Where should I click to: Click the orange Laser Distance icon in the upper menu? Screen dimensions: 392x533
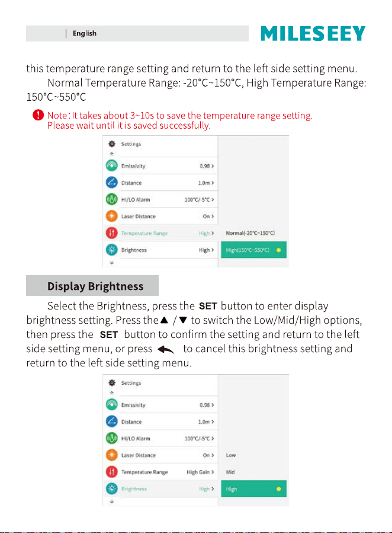click(112, 216)
